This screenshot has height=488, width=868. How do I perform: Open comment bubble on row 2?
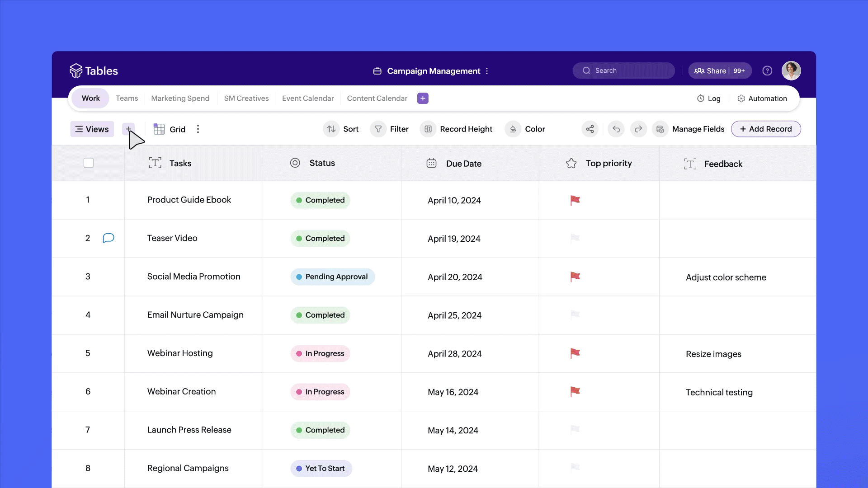tap(108, 238)
